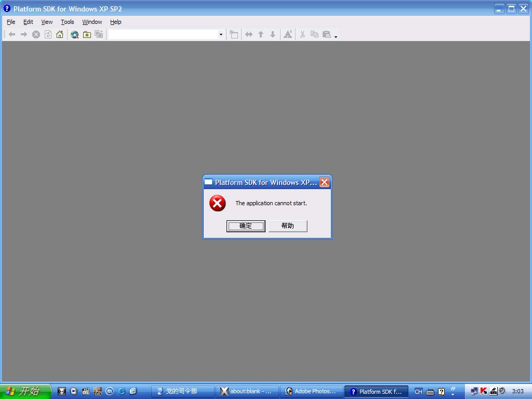
Task: Open the Edit menu
Action: click(x=28, y=22)
